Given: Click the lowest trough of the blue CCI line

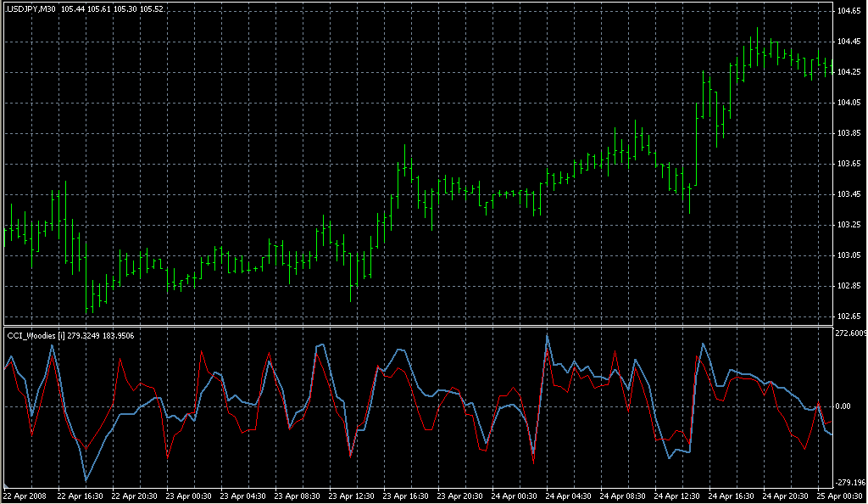Looking at the screenshot, I should click(86, 481).
